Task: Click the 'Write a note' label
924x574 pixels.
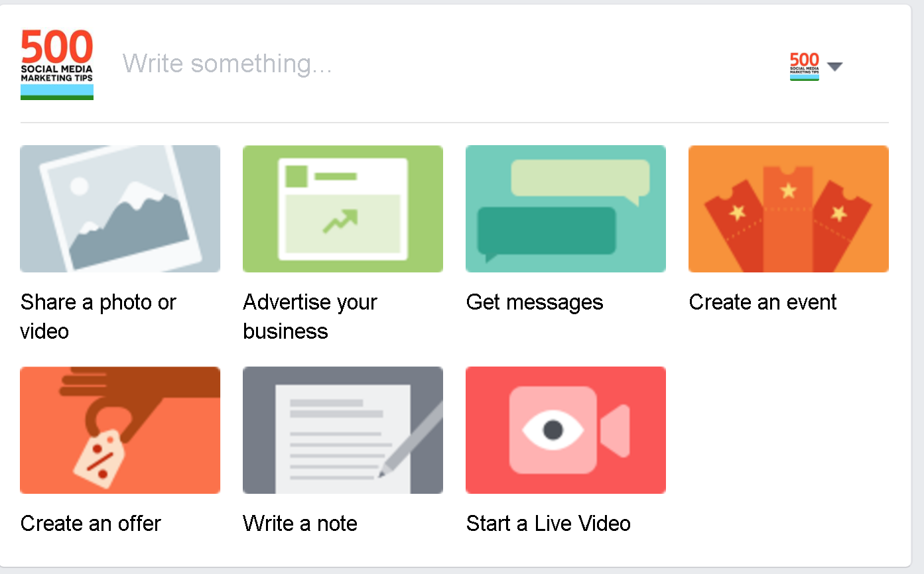Action: [300, 524]
